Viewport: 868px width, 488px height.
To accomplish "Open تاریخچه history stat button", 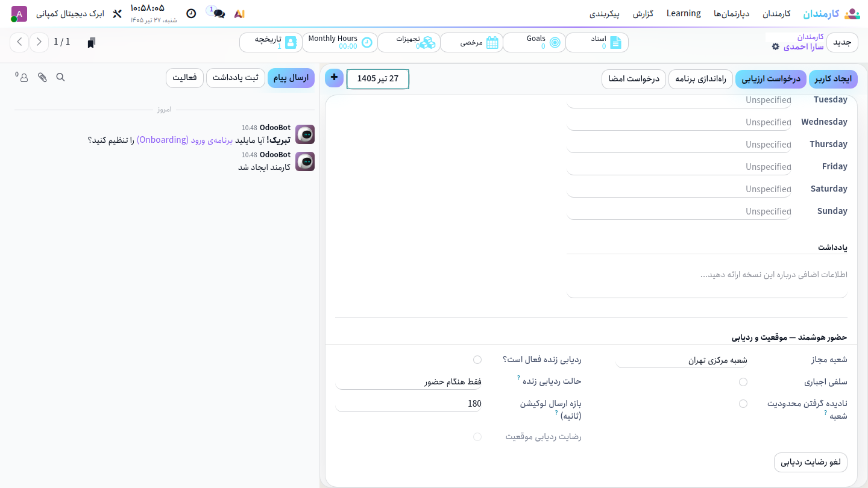I will pos(271,42).
